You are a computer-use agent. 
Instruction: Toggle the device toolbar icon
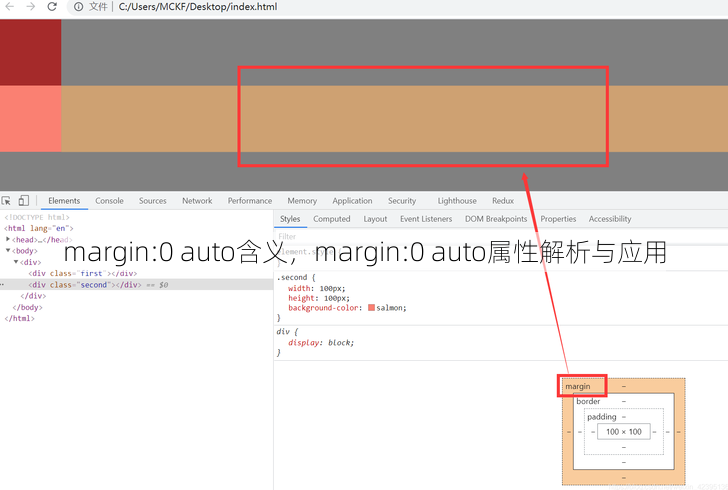(23, 201)
